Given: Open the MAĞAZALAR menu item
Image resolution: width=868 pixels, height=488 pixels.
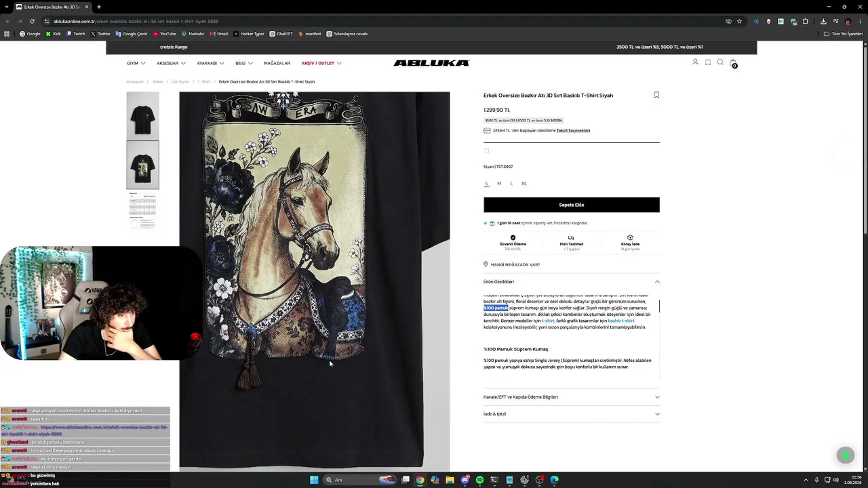Looking at the screenshot, I should point(277,63).
